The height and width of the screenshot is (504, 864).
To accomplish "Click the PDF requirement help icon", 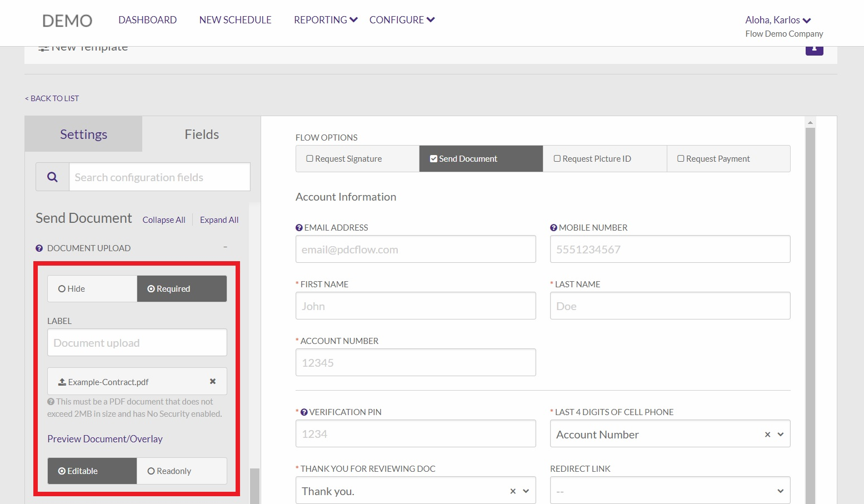I will tap(51, 401).
